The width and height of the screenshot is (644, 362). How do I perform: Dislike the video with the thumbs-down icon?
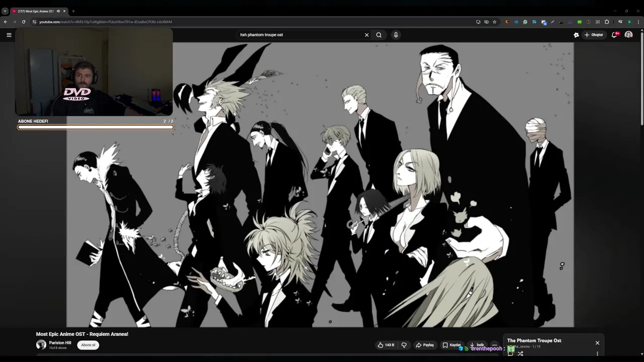404,345
